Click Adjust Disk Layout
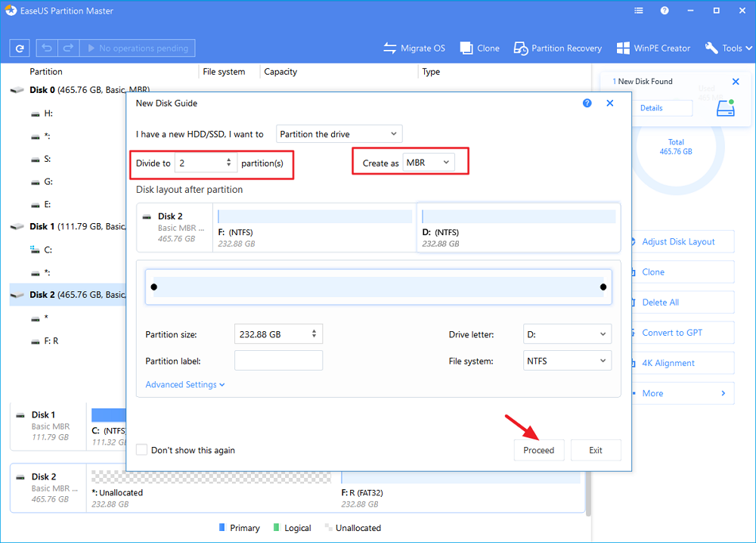The width and height of the screenshot is (756, 543). pos(683,241)
